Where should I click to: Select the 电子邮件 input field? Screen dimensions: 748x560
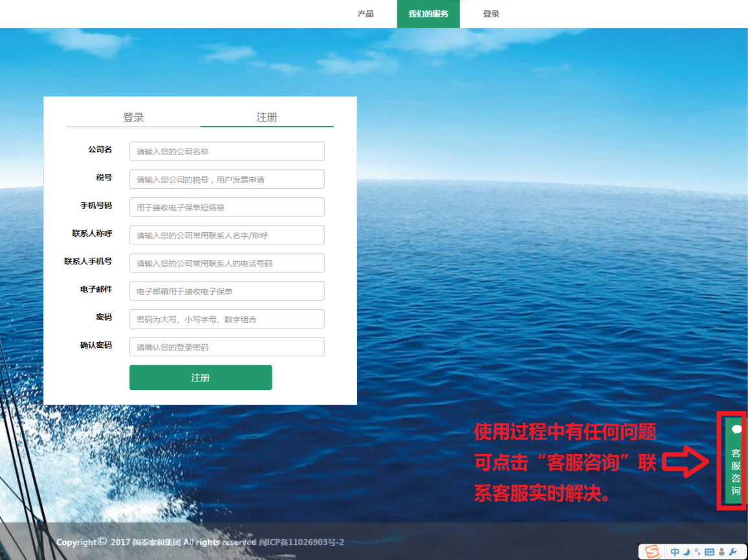pyautogui.click(x=226, y=291)
